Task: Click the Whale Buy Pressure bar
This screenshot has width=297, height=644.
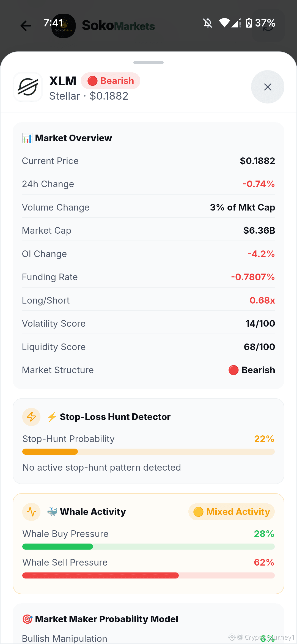Action: [x=148, y=547]
